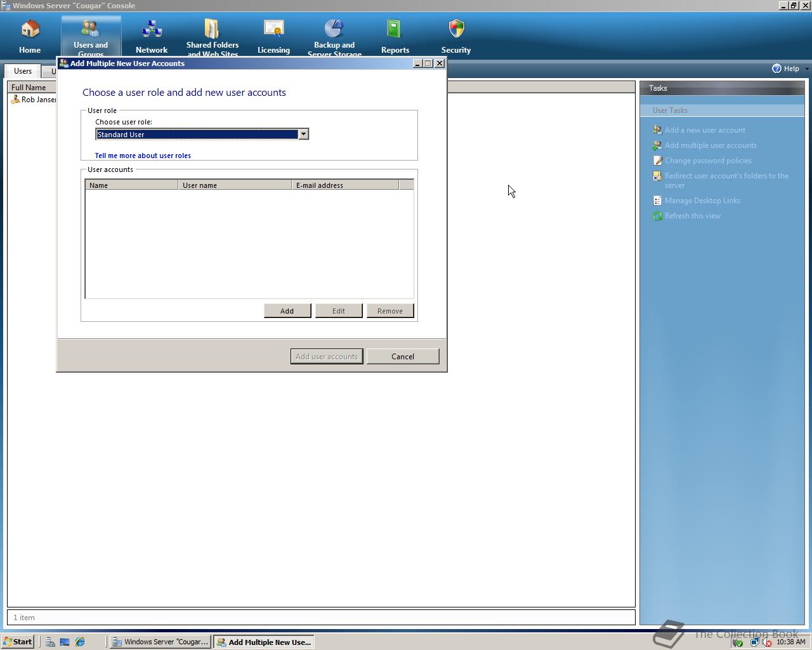This screenshot has width=812, height=650.
Task: Click the Add a new user account task
Action: [x=705, y=130]
